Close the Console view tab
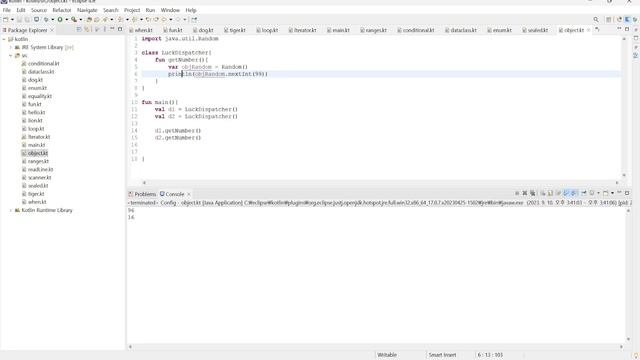Screen dimensions: 640x360 pyautogui.click(x=189, y=194)
